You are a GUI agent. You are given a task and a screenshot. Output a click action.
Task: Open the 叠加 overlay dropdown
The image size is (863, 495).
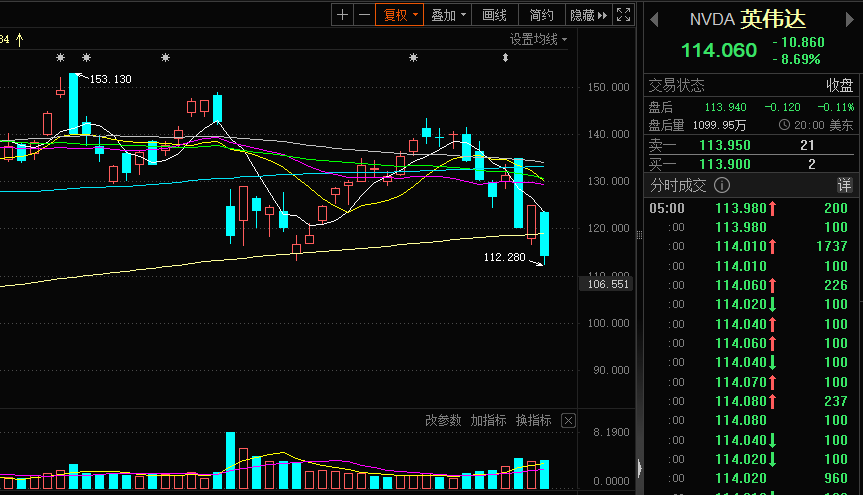point(449,14)
